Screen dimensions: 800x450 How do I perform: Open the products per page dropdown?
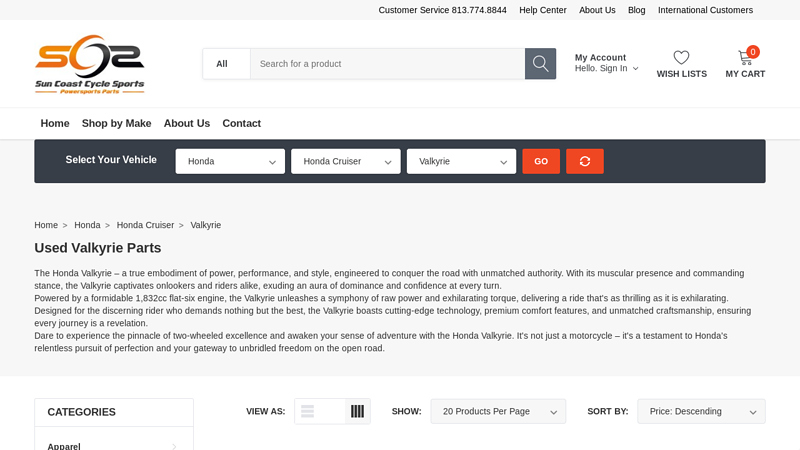coord(498,411)
